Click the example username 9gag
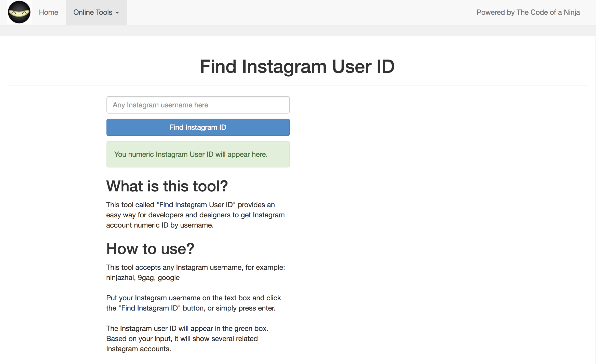The height and width of the screenshot is (364, 596). 145,277
